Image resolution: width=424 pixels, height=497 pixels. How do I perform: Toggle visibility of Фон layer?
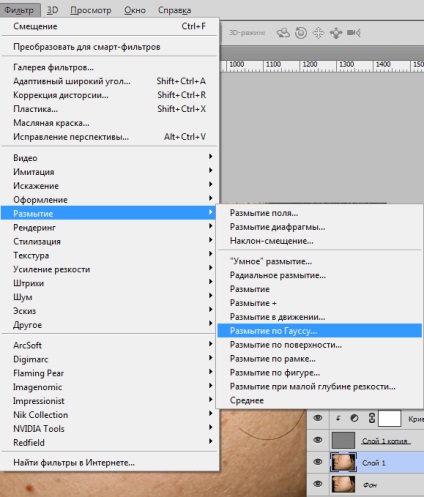pyautogui.click(x=318, y=484)
